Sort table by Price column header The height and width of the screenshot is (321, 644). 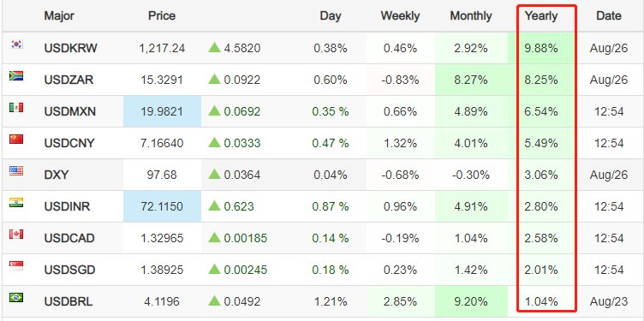[x=162, y=16]
